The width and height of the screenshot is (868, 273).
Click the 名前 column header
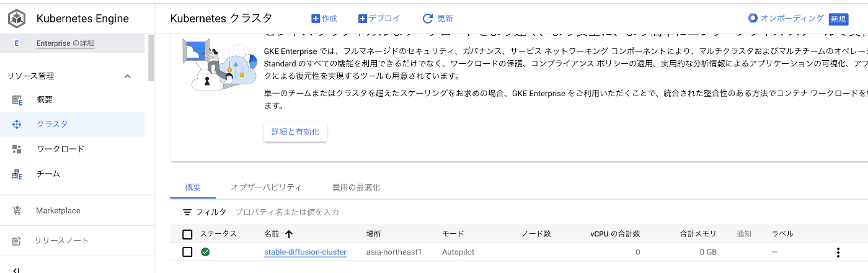pos(272,234)
